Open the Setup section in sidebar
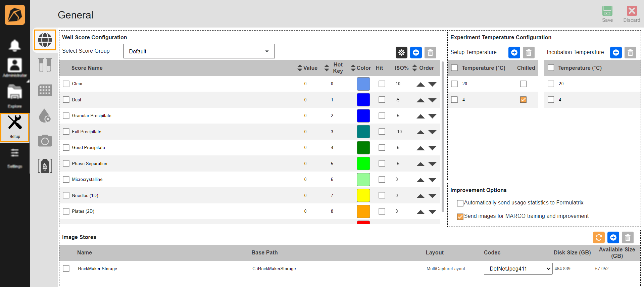This screenshot has height=287, width=644. click(x=15, y=127)
